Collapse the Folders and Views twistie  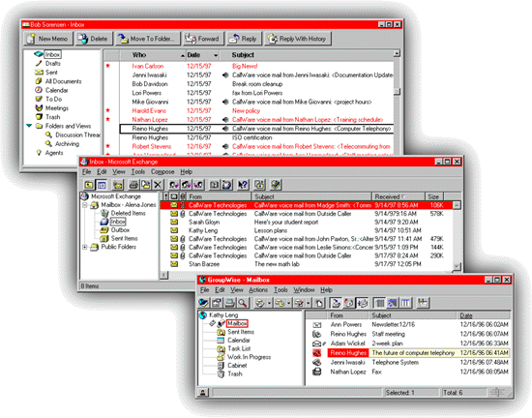(x=29, y=126)
